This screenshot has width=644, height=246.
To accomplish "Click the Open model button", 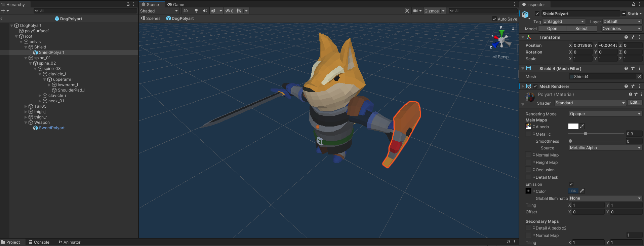I will pos(552,29).
